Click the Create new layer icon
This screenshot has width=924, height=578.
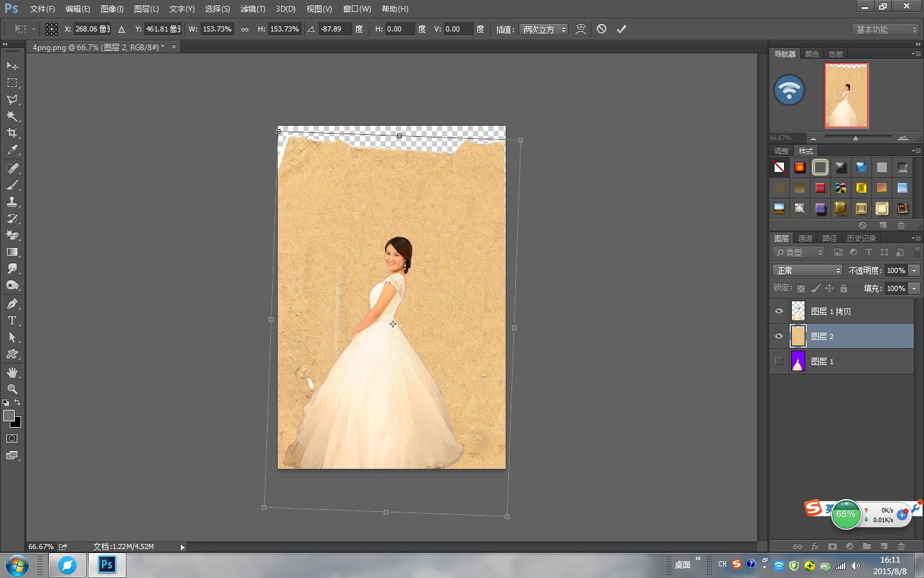pos(884,547)
